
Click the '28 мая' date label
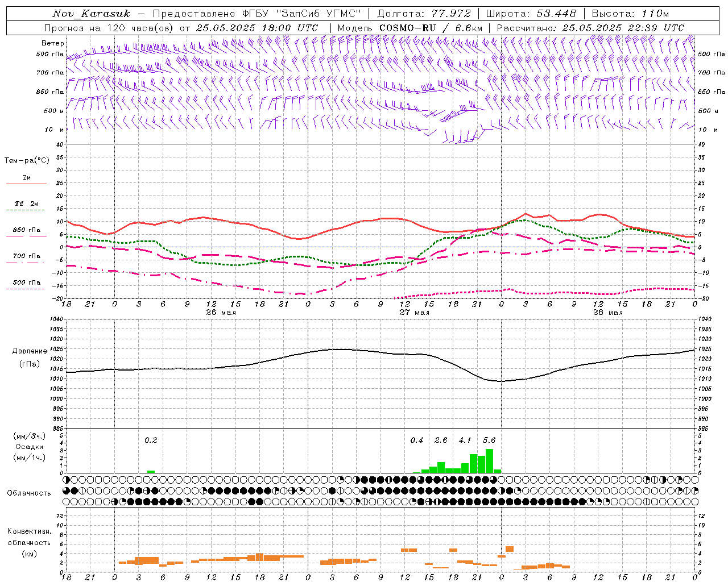[x=608, y=313]
